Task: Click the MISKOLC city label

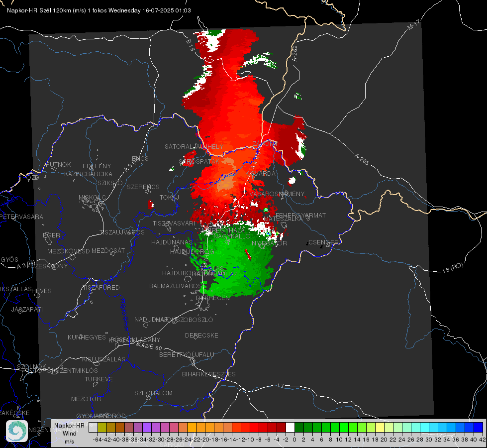Action: [x=92, y=198]
